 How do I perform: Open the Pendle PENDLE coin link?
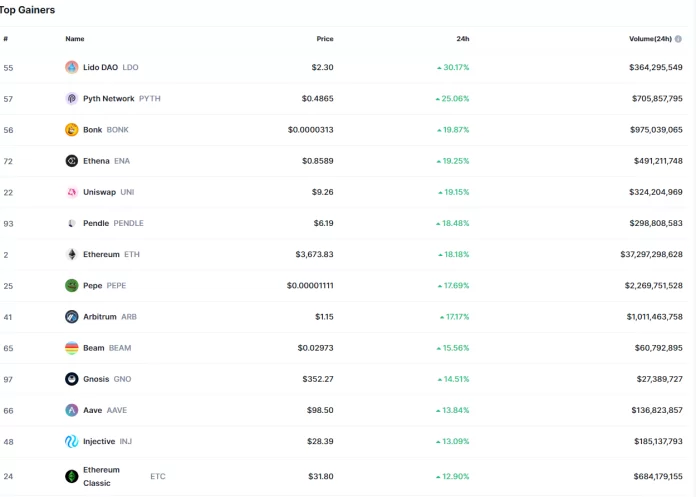[x=113, y=223]
